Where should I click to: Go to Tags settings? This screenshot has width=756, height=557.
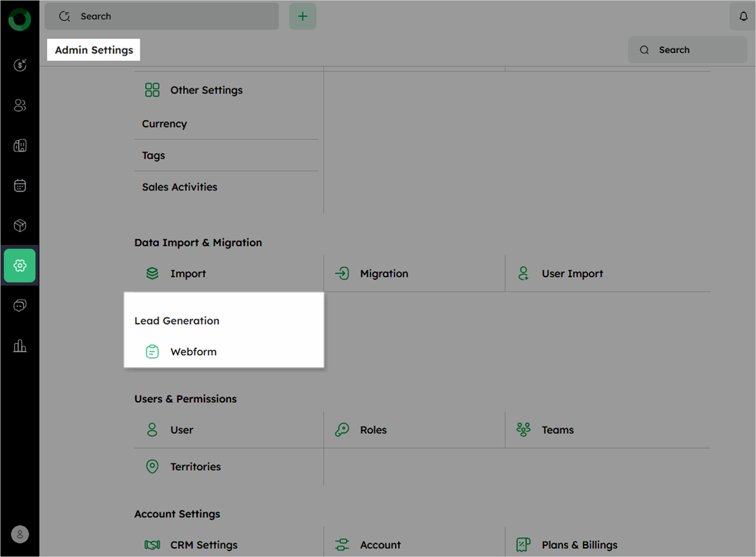153,155
